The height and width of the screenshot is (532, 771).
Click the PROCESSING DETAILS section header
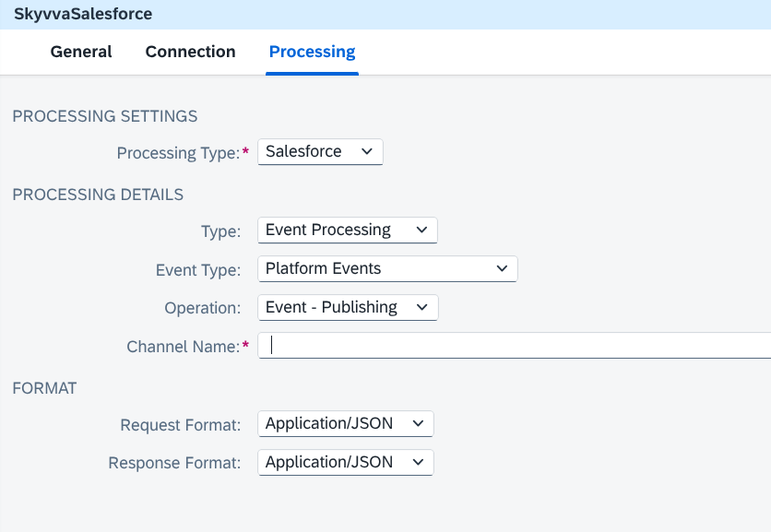(x=98, y=195)
